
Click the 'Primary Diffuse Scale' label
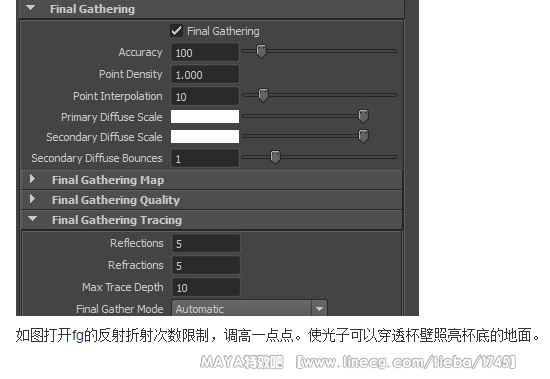point(112,117)
